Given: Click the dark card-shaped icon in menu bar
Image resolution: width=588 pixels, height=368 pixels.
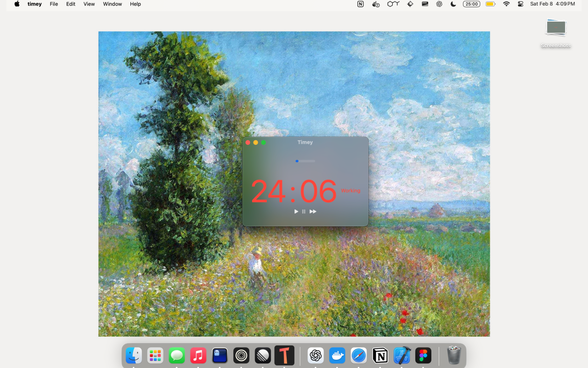Looking at the screenshot, I should (x=425, y=4).
